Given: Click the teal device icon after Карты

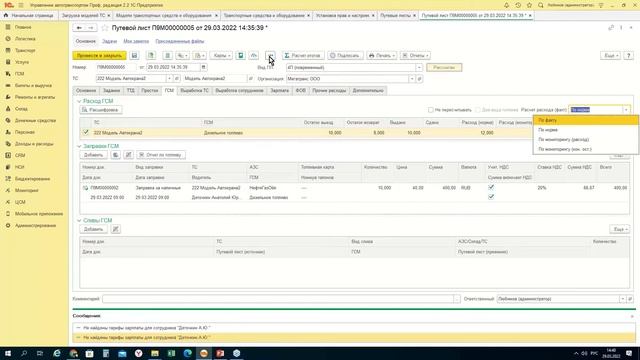Looking at the screenshot, I should pos(240,56).
